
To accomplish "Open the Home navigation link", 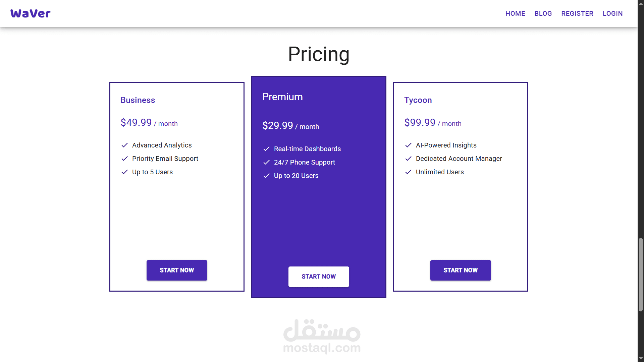I will [515, 13].
